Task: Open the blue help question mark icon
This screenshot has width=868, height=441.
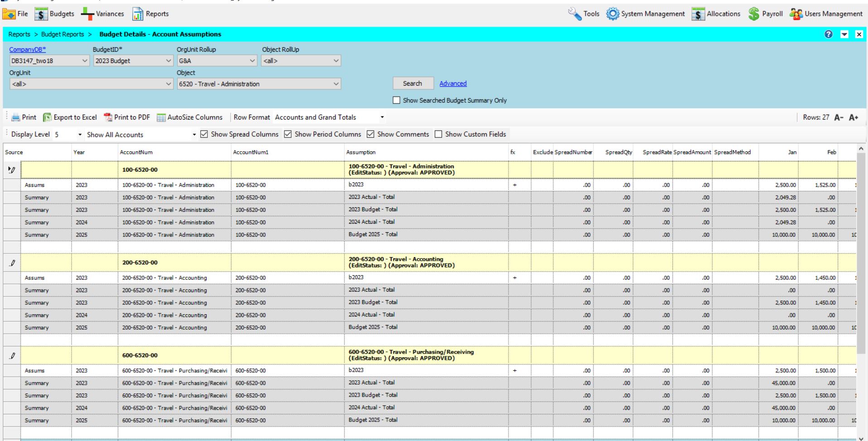Action: pyautogui.click(x=829, y=34)
